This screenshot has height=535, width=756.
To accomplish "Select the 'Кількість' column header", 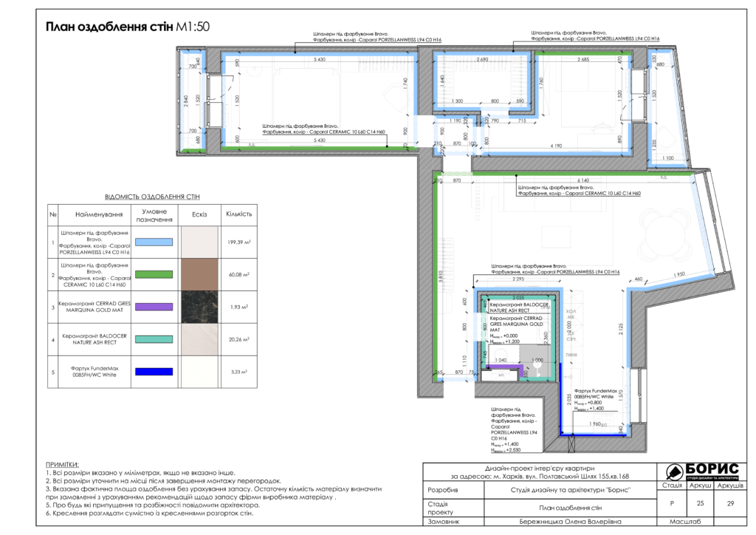I will click(x=238, y=214).
